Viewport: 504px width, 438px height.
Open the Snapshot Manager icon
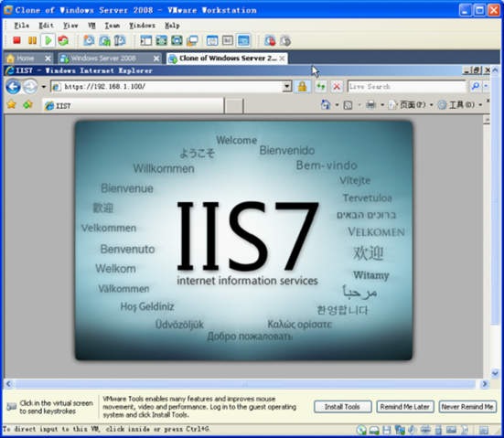[120, 40]
